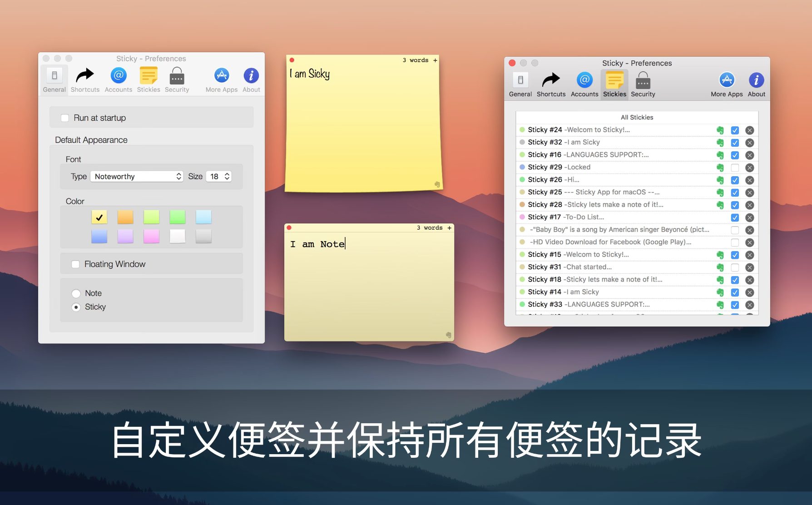Toggle the Floating Window checkbox
The width and height of the screenshot is (812, 505).
click(76, 264)
